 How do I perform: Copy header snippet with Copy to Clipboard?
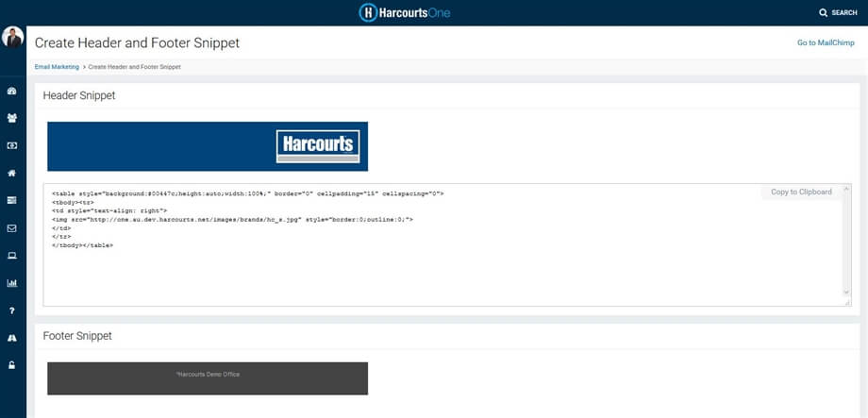click(801, 192)
